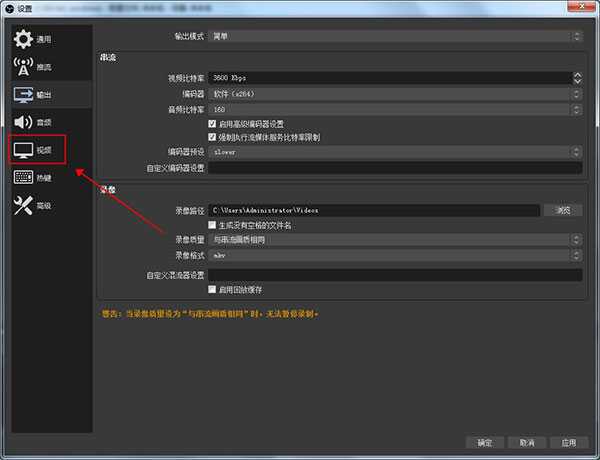The height and width of the screenshot is (460, 600).
Task: Toggle 启用回放缓存 checkbox
Action: pos(212,290)
